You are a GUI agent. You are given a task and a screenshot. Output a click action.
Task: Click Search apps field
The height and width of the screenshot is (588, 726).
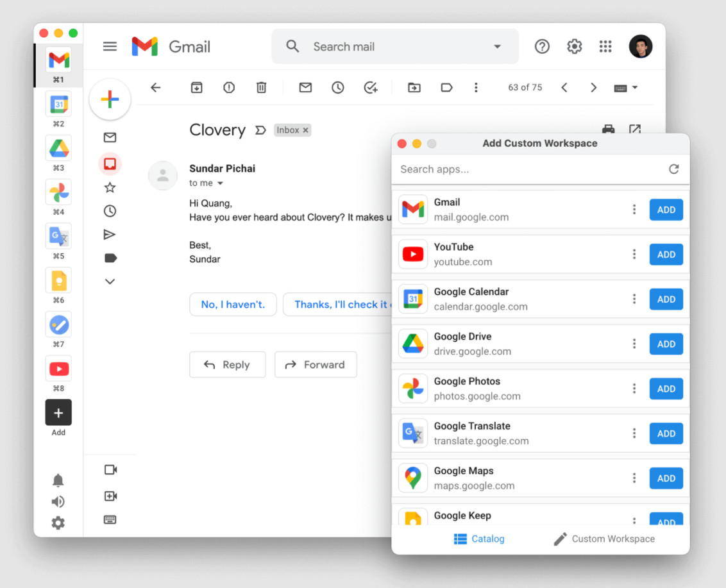tap(530, 169)
